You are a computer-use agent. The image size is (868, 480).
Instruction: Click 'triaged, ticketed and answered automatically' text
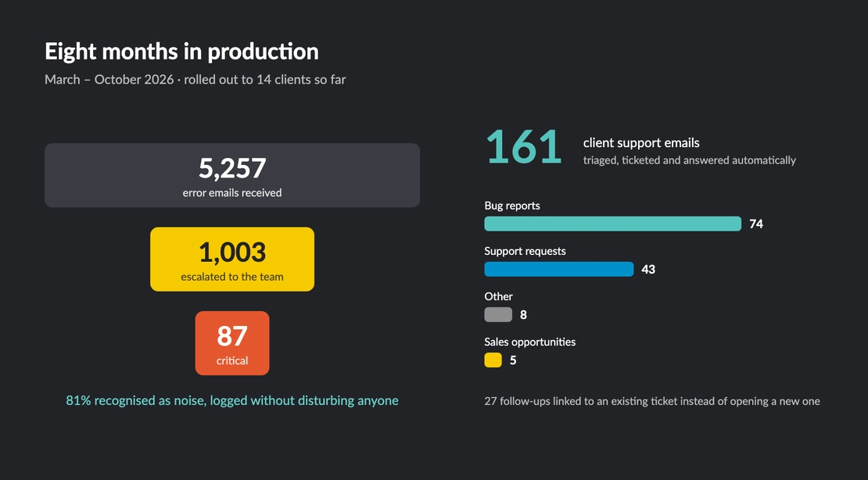click(689, 160)
